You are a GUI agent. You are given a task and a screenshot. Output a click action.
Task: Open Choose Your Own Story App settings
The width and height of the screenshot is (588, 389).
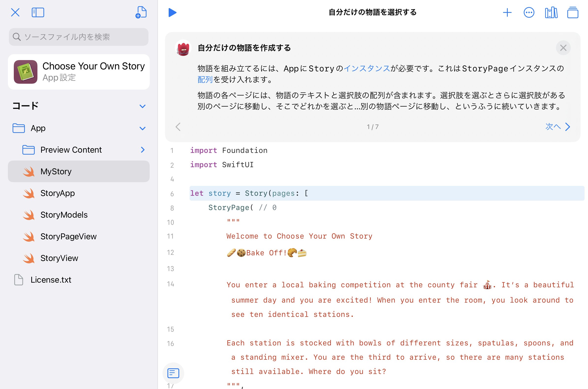[x=79, y=72]
